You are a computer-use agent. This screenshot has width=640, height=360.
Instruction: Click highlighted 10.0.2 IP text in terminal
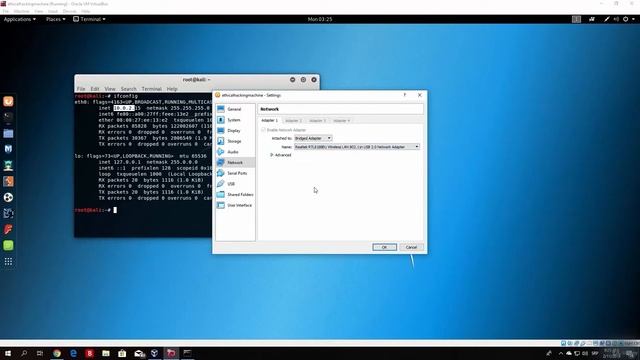point(124,108)
